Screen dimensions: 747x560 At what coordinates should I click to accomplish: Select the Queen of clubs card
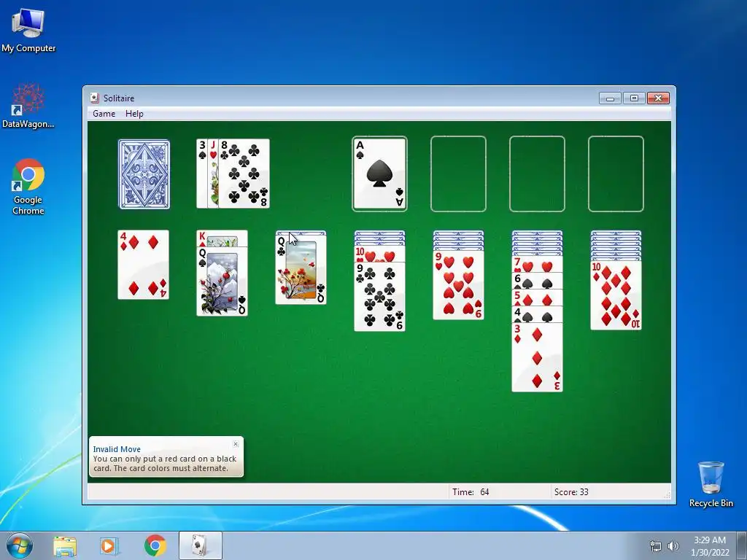point(301,269)
